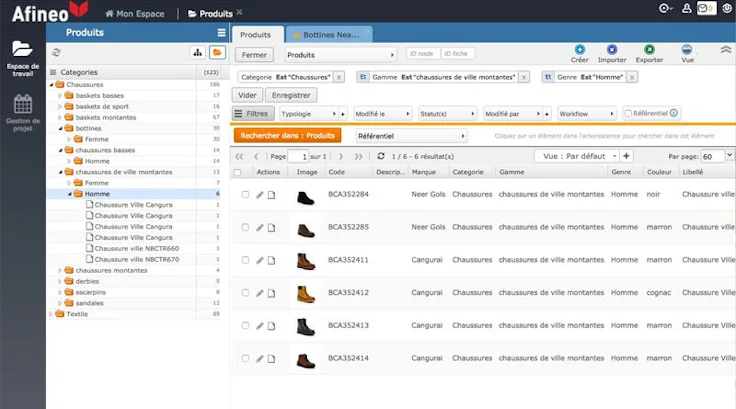Toggle the Référentiel checkbox
Viewport: 736px width, 409px height.
[x=628, y=114]
